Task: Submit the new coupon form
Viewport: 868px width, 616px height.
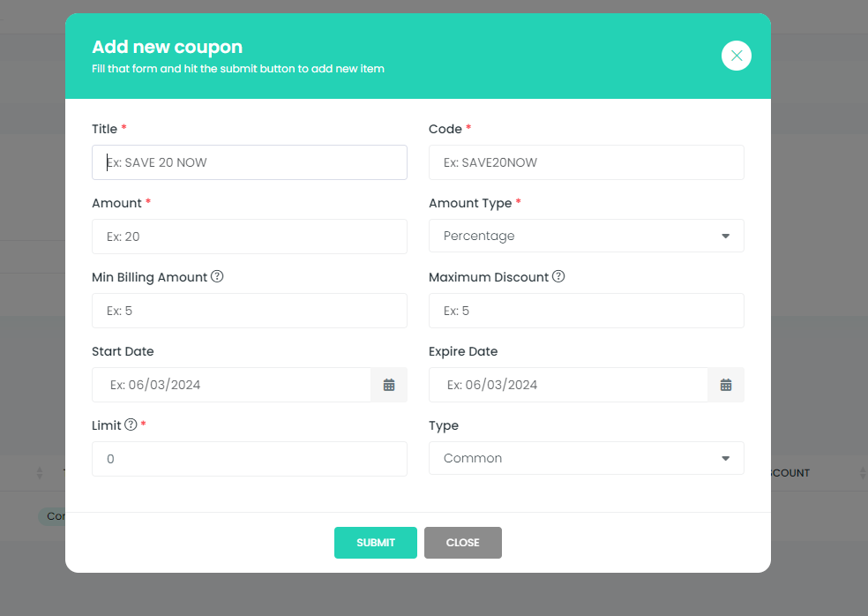Action: tap(375, 543)
